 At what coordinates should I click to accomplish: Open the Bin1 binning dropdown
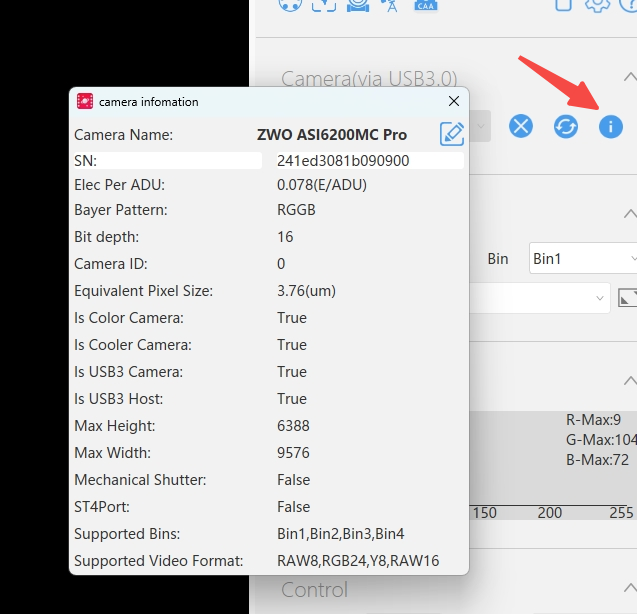click(x=582, y=259)
